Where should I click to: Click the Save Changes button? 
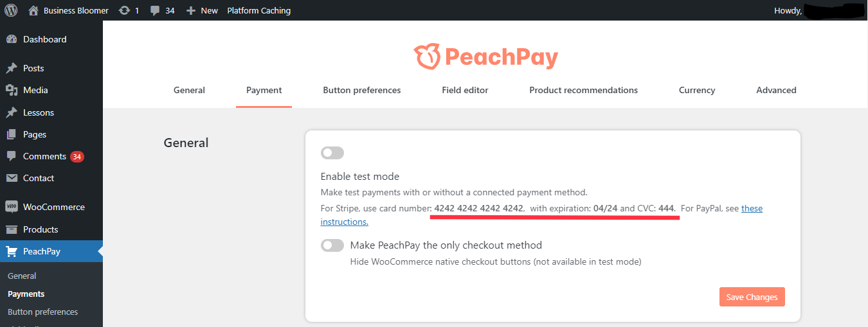tap(752, 297)
